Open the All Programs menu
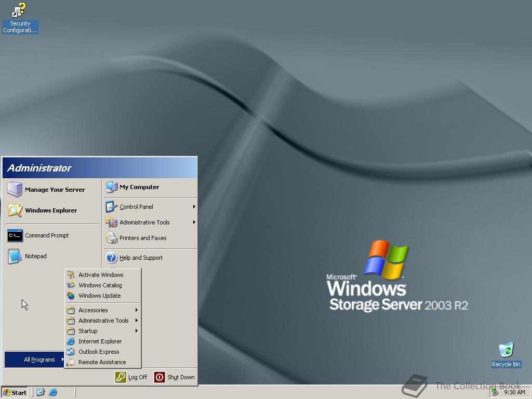Image resolution: width=532 pixels, height=399 pixels. tap(34, 360)
